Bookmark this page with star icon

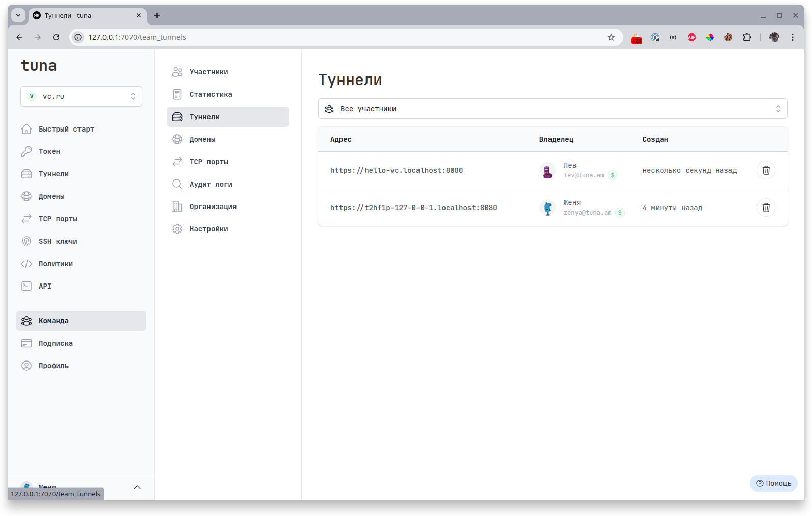point(611,37)
